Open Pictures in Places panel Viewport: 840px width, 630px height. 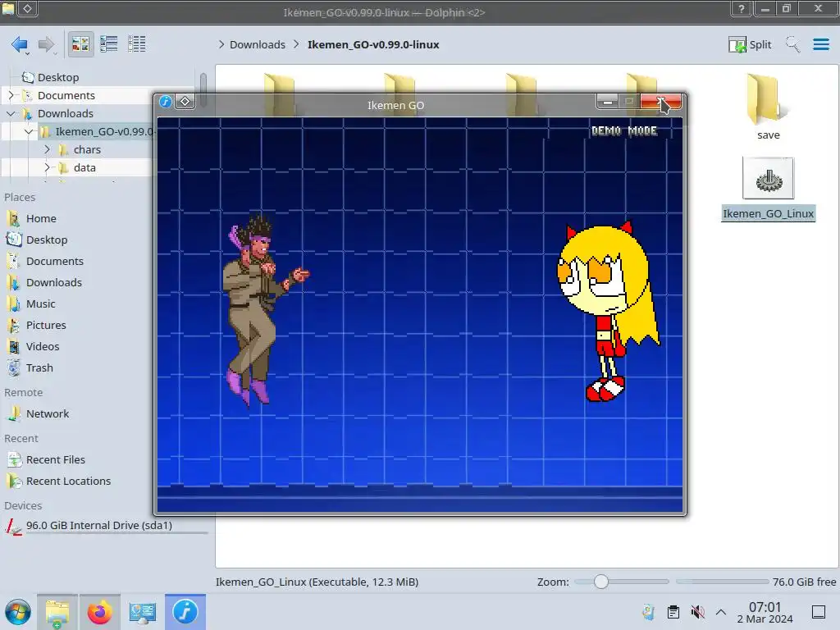click(x=46, y=325)
